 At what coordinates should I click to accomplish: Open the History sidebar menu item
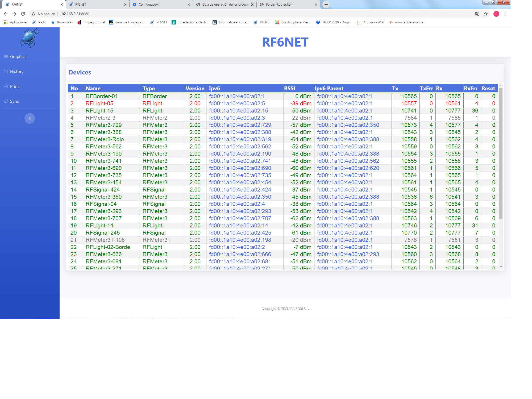16,72
